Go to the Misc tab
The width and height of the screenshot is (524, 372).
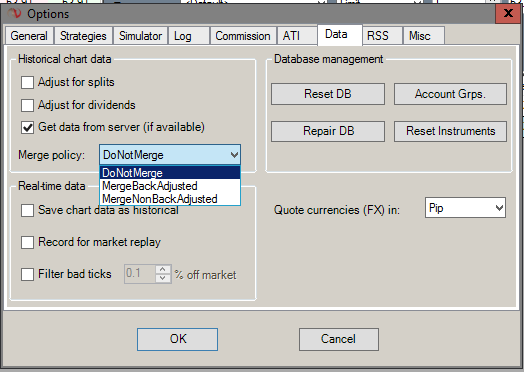424,36
